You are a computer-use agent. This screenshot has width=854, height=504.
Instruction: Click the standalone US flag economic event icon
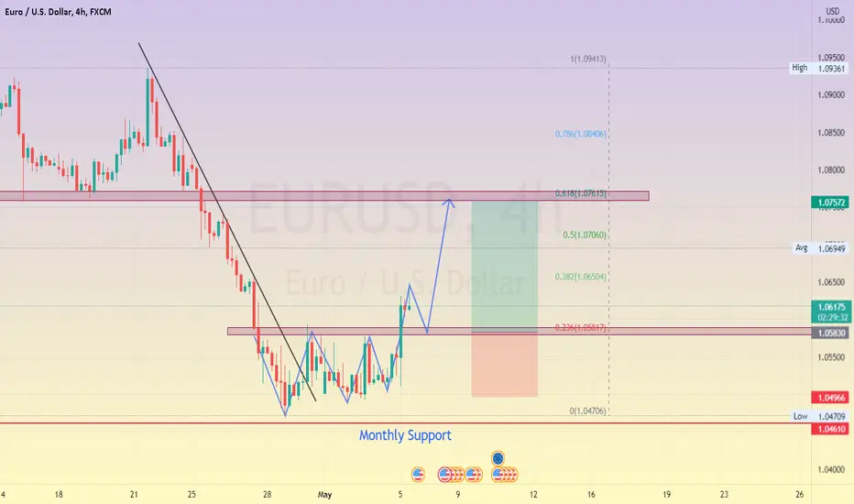[x=418, y=475]
